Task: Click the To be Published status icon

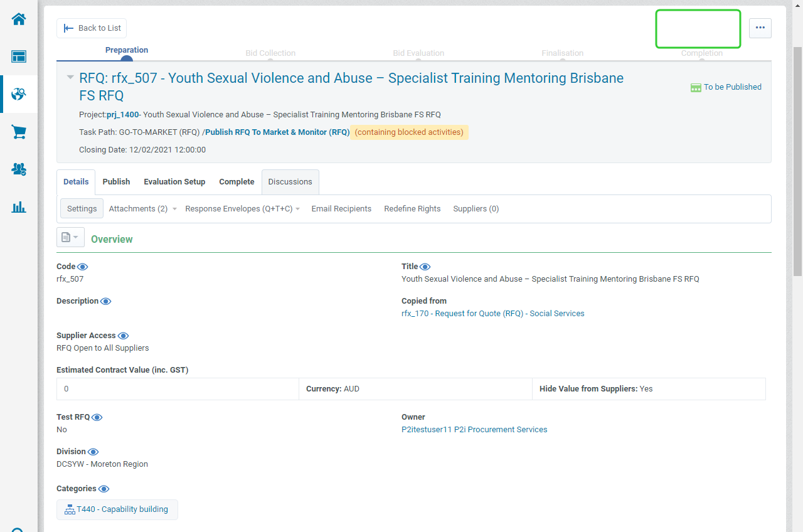Action: pos(696,88)
